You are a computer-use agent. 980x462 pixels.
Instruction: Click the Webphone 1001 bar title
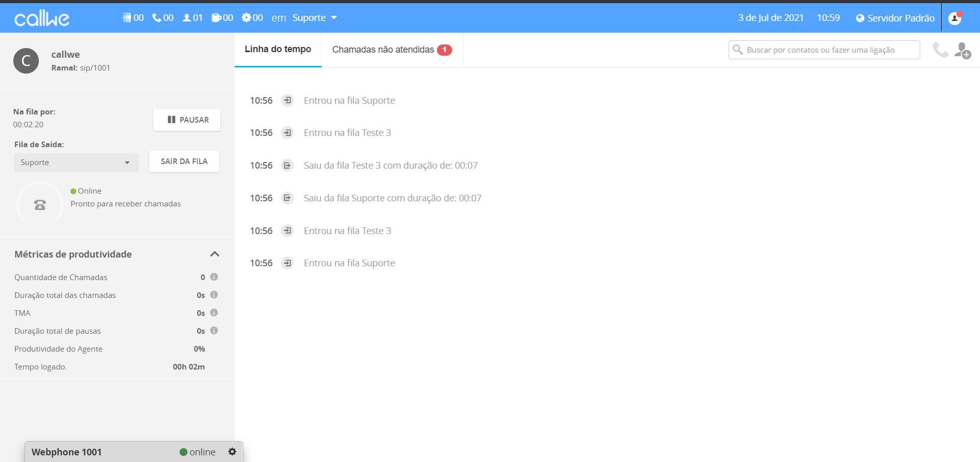66,452
